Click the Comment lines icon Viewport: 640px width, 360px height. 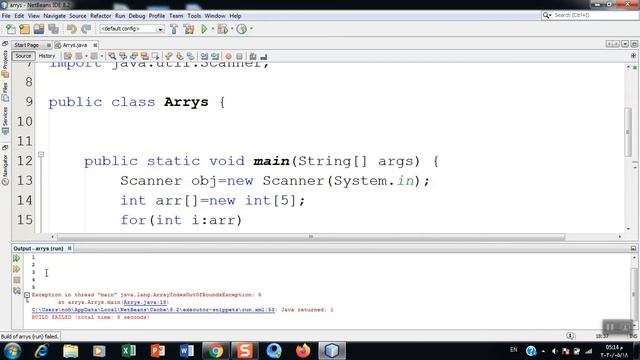253,56
